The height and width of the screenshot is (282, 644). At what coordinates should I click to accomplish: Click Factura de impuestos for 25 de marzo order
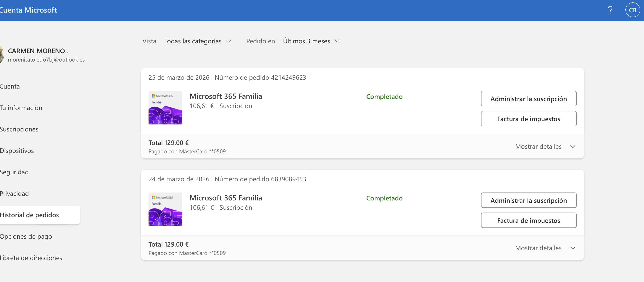click(529, 119)
